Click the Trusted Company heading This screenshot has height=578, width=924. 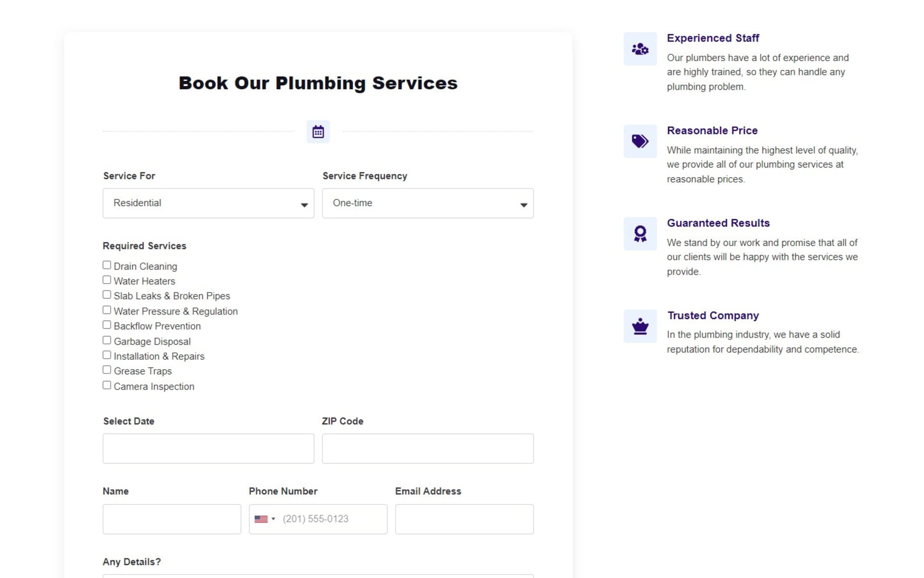coord(713,315)
